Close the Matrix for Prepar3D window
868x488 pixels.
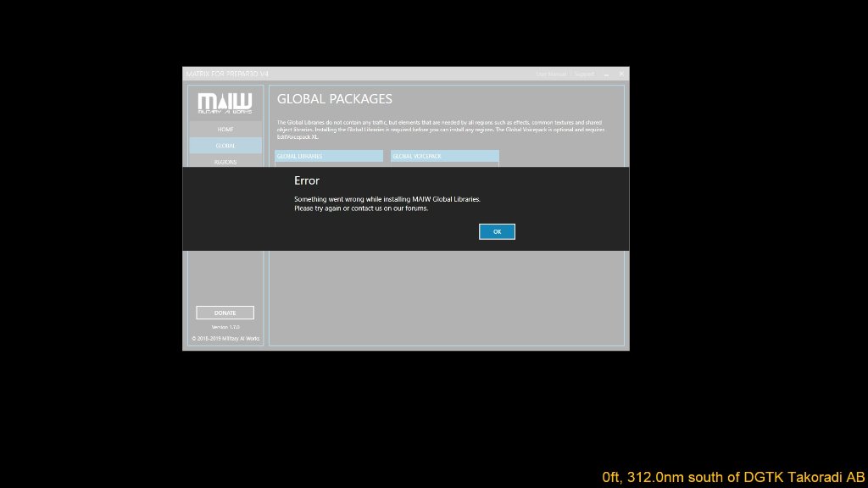tap(621, 74)
